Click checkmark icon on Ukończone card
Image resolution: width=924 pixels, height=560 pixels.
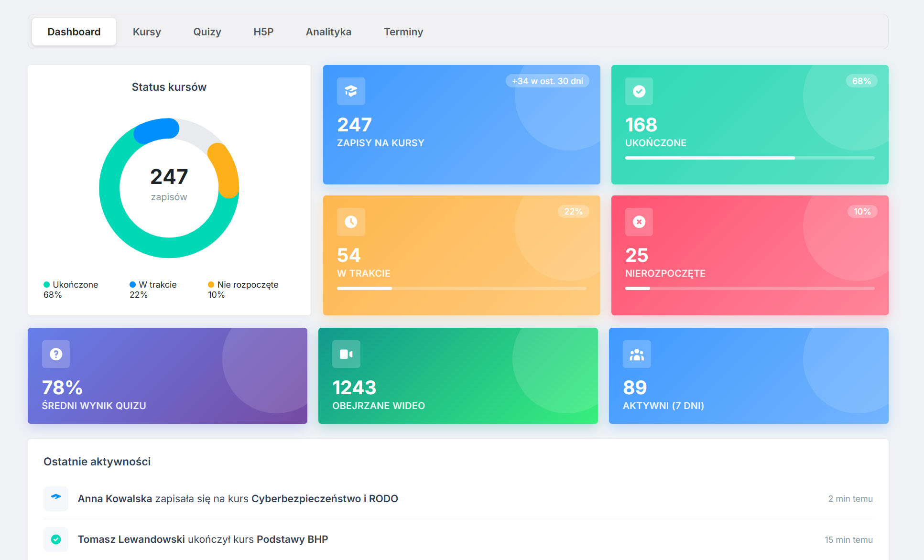coord(639,91)
